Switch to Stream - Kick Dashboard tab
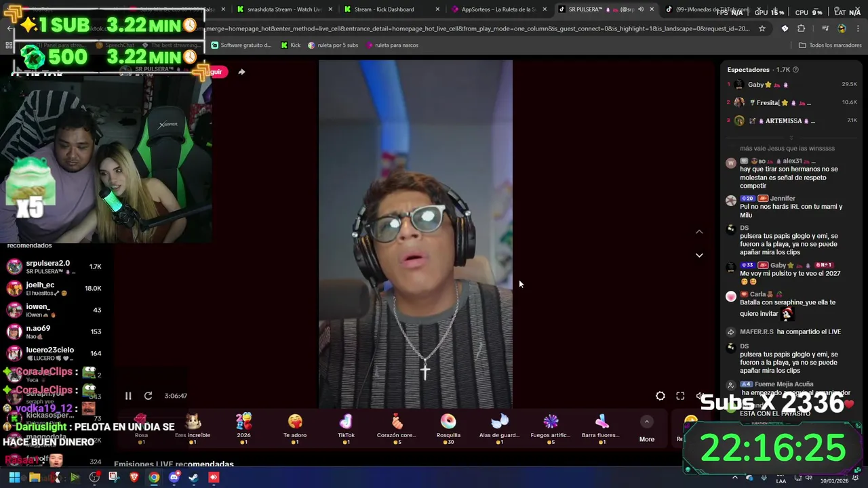Screen dimensions: 868x488 pyautogui.click(x=387, y=9)
